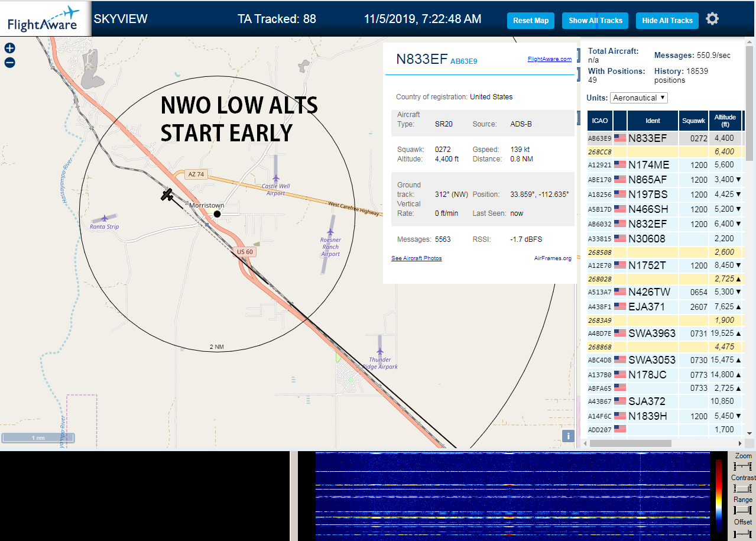Click the Ranta Strip airport icon
Viewport: 756px width, 541px height.
[105, 219]
